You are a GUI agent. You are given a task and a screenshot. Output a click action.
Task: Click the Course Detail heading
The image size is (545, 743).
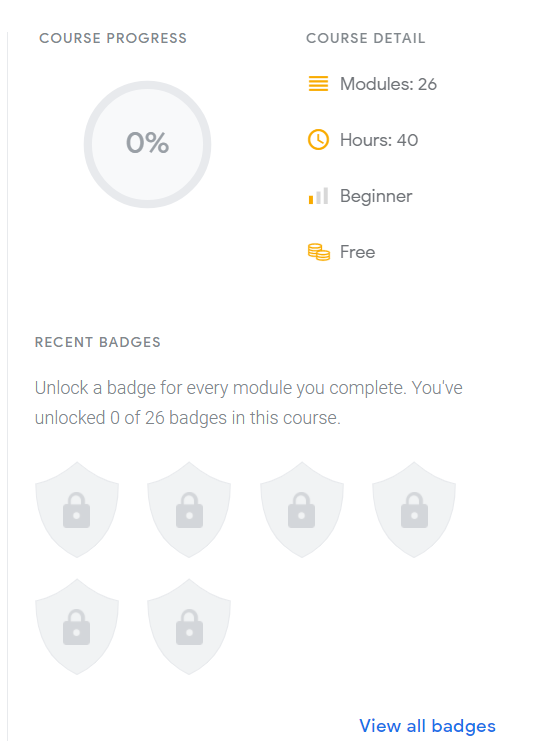365,38
